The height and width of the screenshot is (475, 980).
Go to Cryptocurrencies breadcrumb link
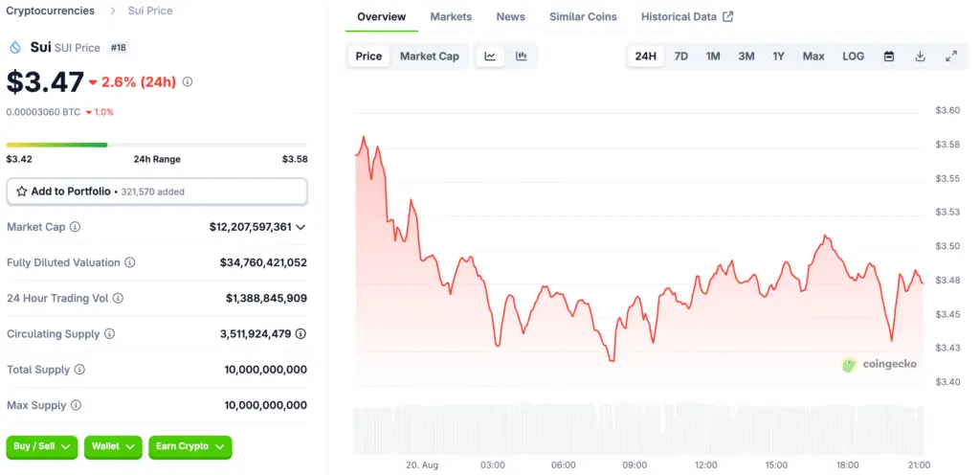(51, 11)
